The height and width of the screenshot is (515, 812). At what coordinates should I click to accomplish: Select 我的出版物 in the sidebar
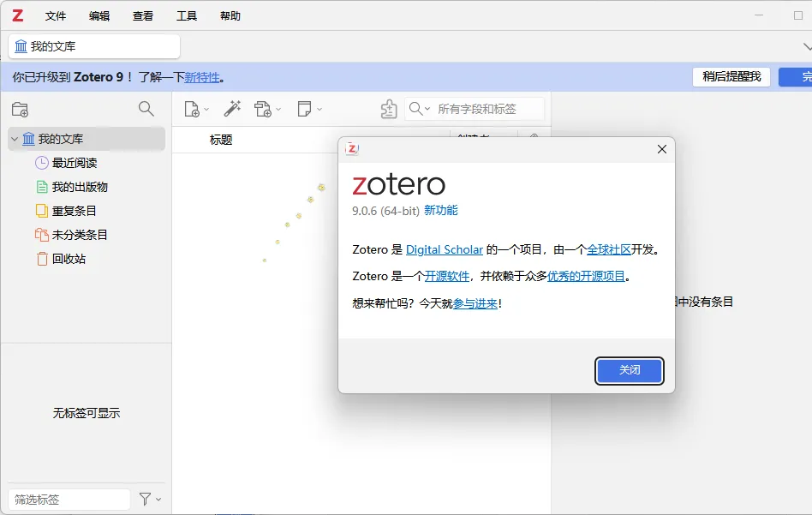[x=80, y=187]
